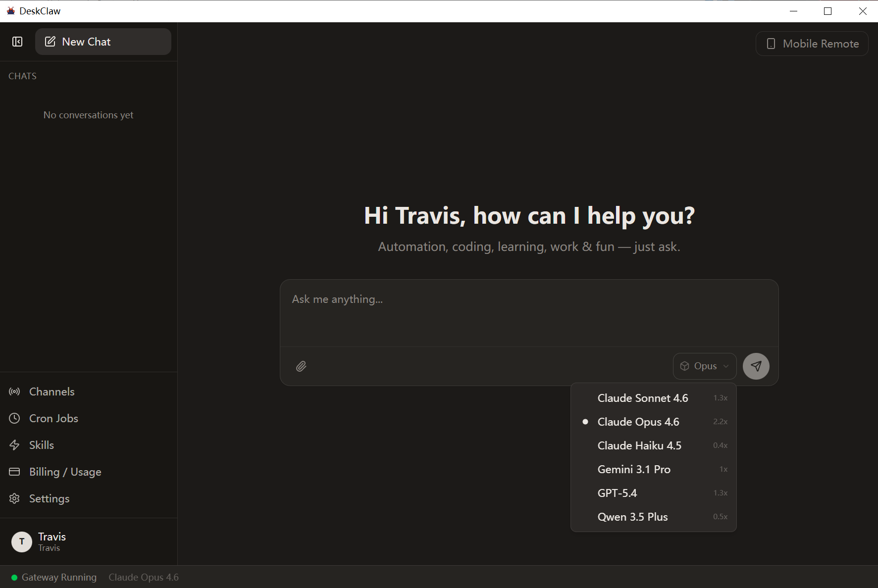Start a New Chat

[x=103, y=42]
